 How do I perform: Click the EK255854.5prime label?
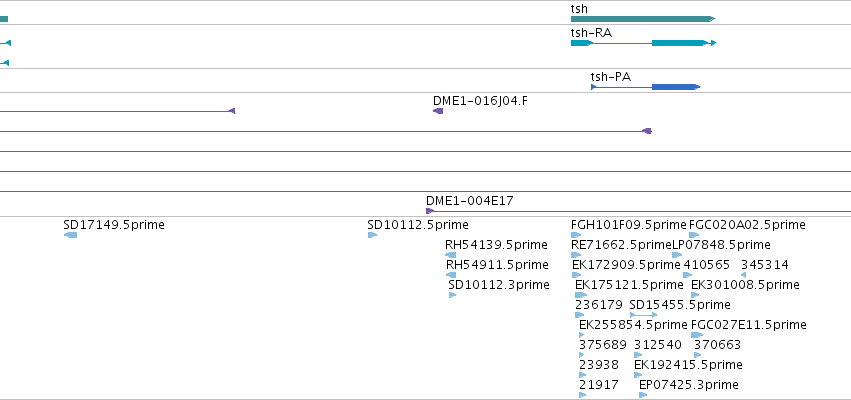pos(633,325)
